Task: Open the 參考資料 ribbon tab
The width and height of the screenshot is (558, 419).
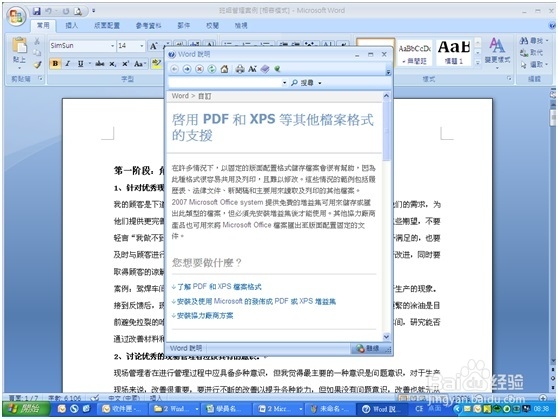Action: click(x=148, y=26)
